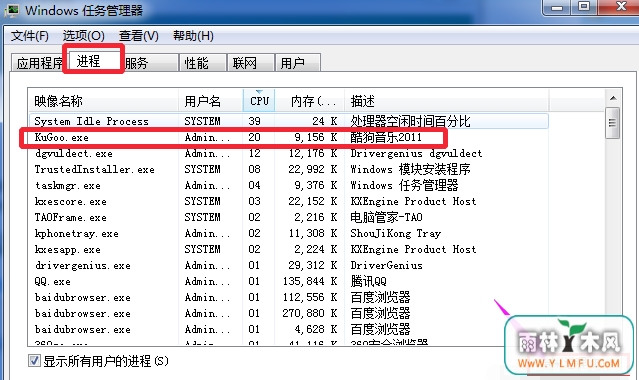Select the TAOFrame.exe process
639x380 pixels.
click(x=289, y=217)
